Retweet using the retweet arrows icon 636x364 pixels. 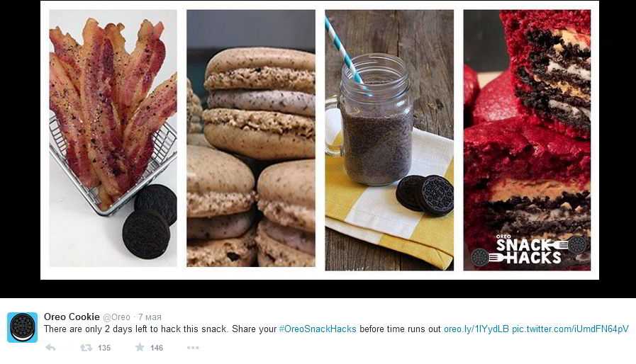pyautogui.click(x=86, y=348)
